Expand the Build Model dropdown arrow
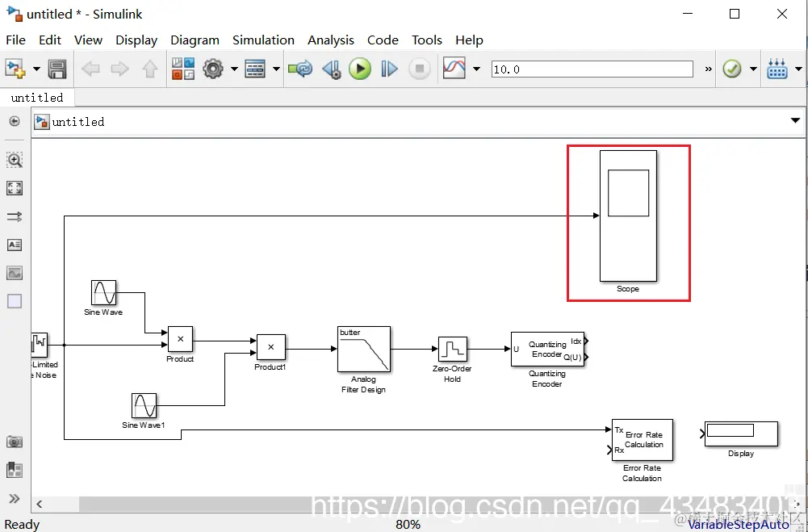 (x=799, y=69)
